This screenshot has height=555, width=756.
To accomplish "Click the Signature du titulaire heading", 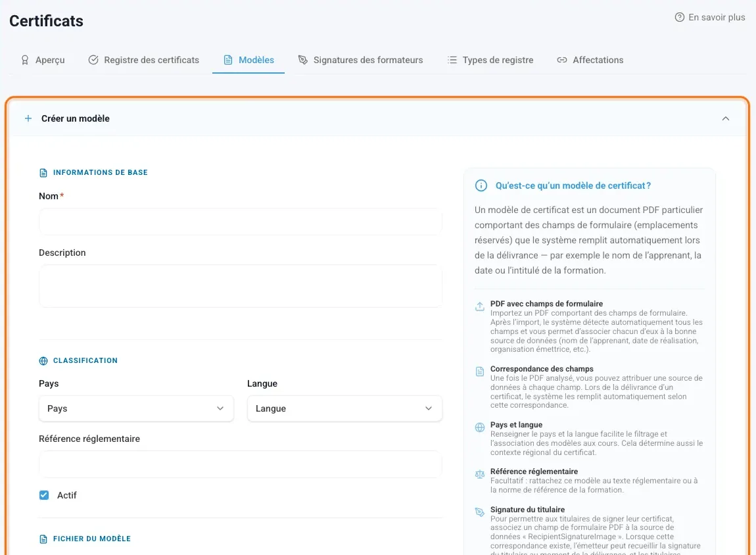I will tap(527, 510).
